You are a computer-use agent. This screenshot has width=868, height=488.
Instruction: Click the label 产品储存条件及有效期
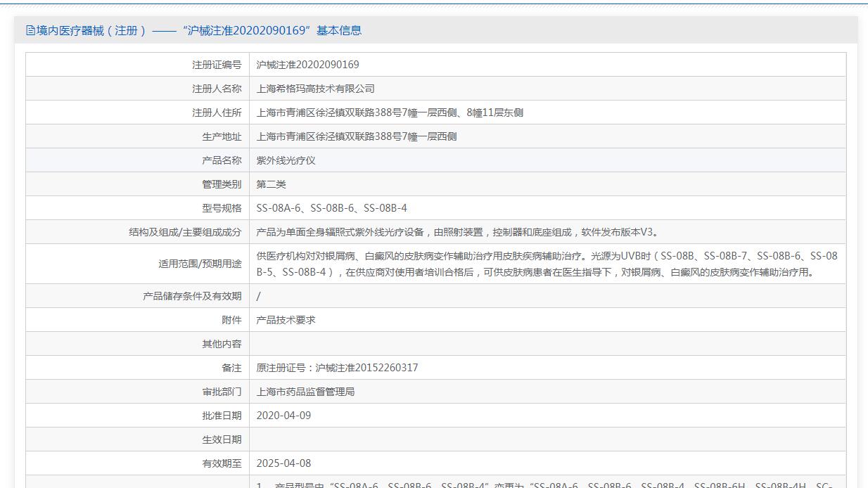pos(192,296)
